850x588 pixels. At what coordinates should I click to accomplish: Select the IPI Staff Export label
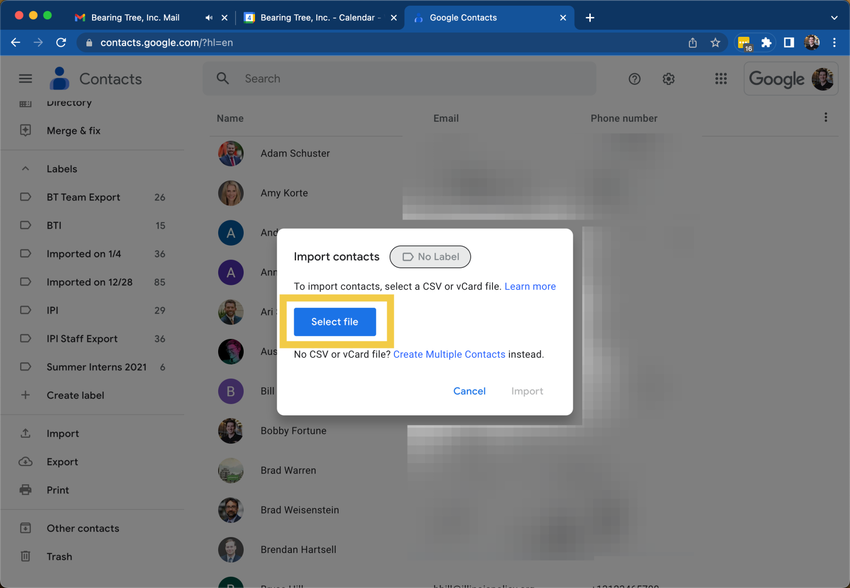click(92, 339)
